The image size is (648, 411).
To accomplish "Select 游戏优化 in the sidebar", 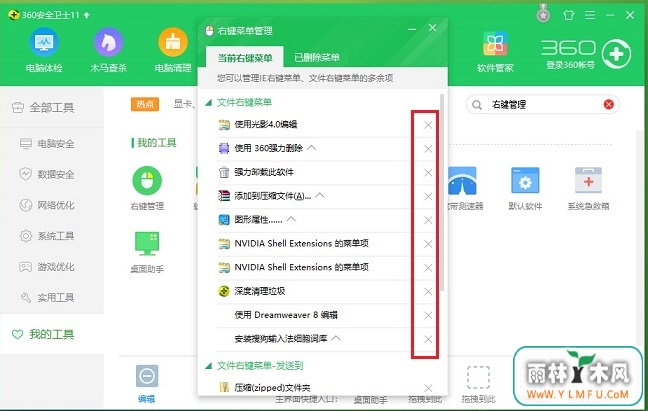I will coord(52,266).
